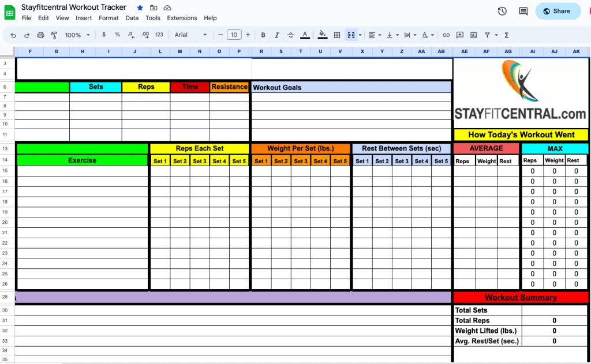Click the Insert link icon
The width and height of the screenshot is (591, 364).
tap(446, 35)
